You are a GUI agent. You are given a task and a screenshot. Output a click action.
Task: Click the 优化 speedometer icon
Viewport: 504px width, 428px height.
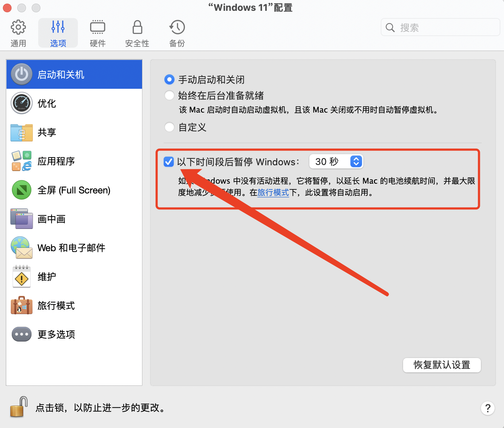pos(22,103)
